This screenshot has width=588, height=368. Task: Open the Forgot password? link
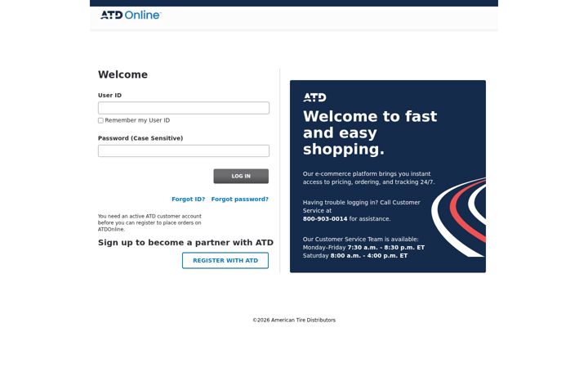239,200
